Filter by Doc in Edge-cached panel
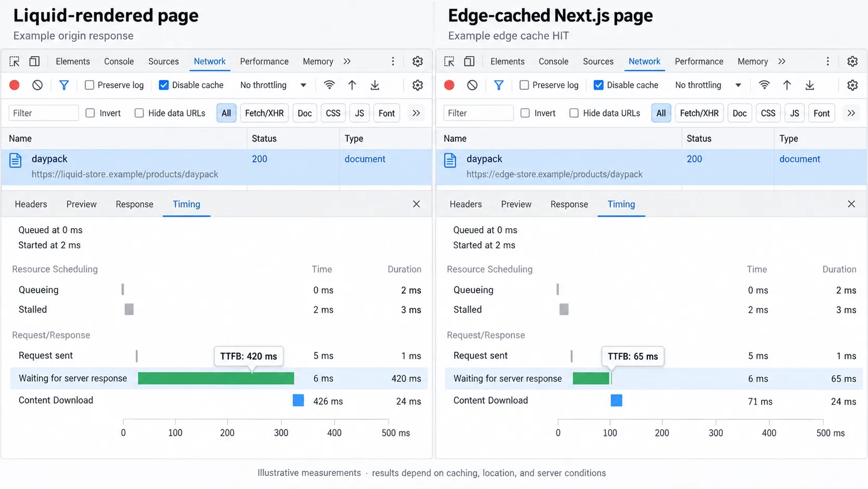Image resolution: width=868 pixels, height=489 pixels. 740,113
